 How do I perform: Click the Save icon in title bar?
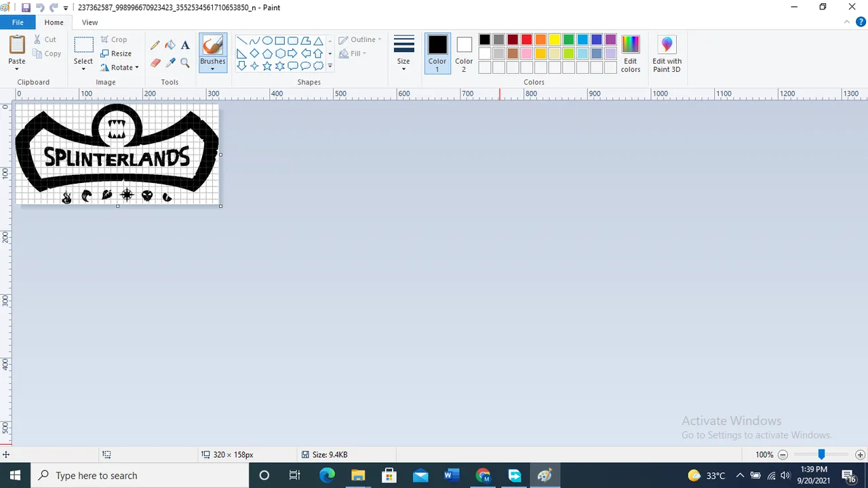click(26, 7)
